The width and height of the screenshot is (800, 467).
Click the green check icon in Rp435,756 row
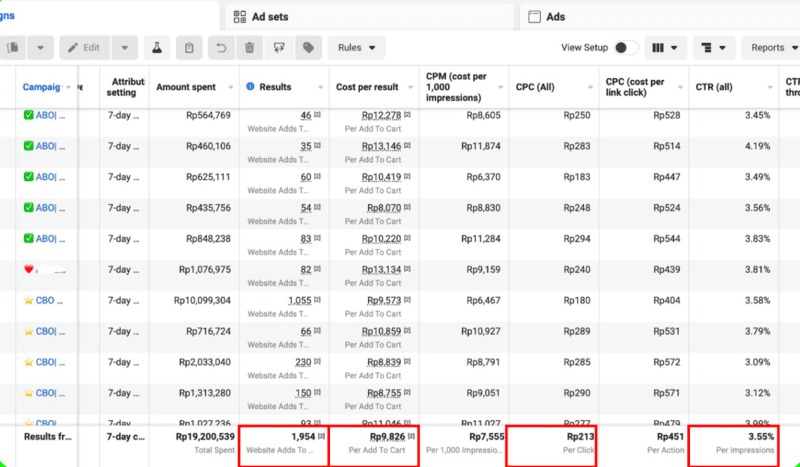coord(29,207)
